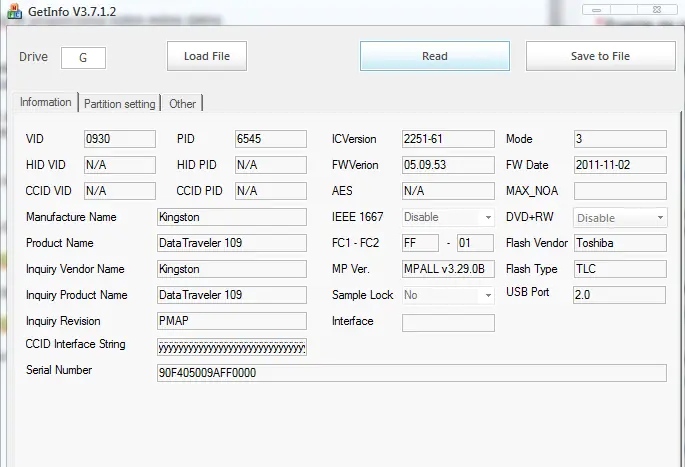The image size is (685, 467).
Task: Click the Serial Number label
Action: (x=59, y=370)
